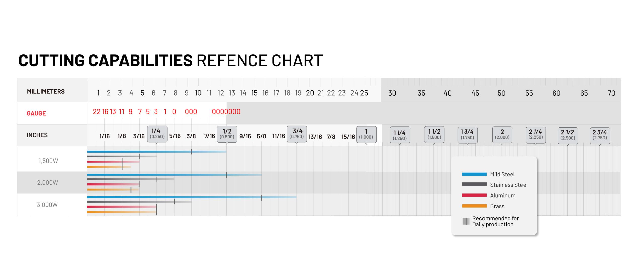The height and width of the screenshot is (280, 644).
Task: Click the 3,000W stainless steel daily-production tick
Action: pyautogui.click(x=174, y=202)
